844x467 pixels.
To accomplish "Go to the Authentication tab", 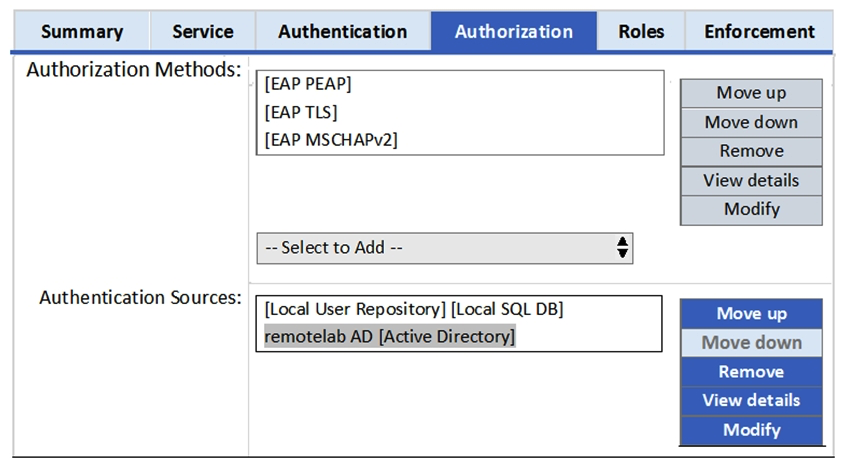I will click(343, 31).
